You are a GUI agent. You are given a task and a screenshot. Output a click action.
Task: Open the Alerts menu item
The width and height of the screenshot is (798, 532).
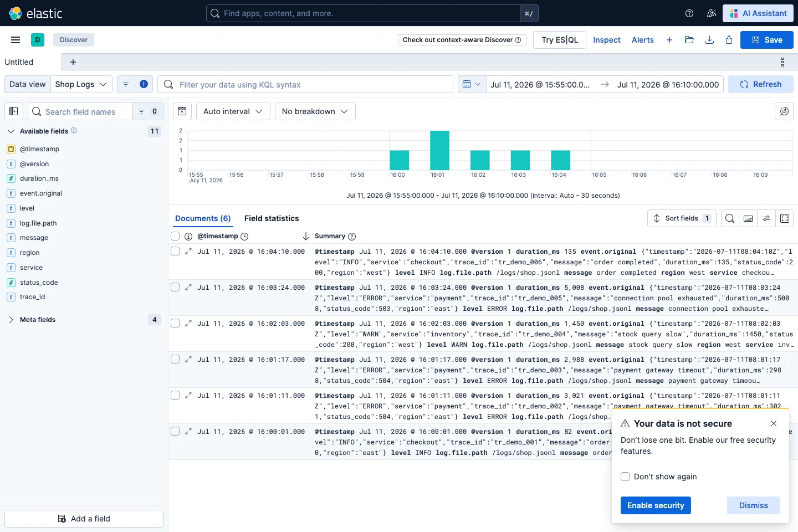pos(643,40)
